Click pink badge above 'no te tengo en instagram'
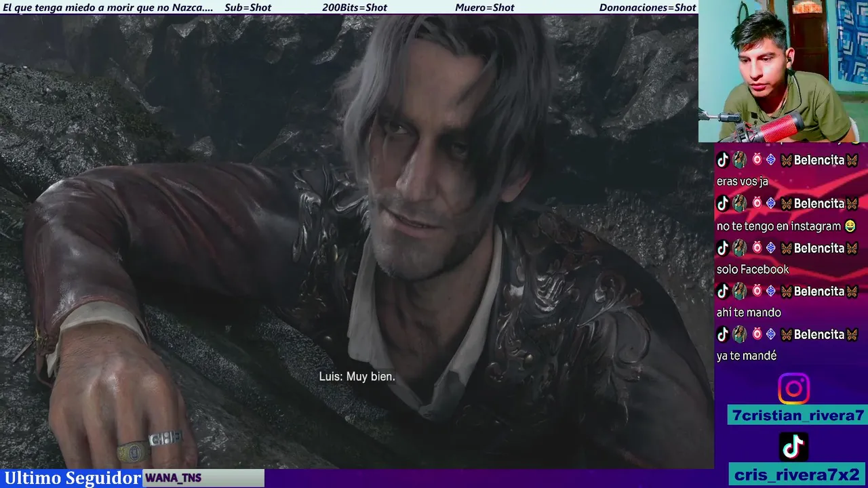The image size is (868, 488). (x=757, y=203)
